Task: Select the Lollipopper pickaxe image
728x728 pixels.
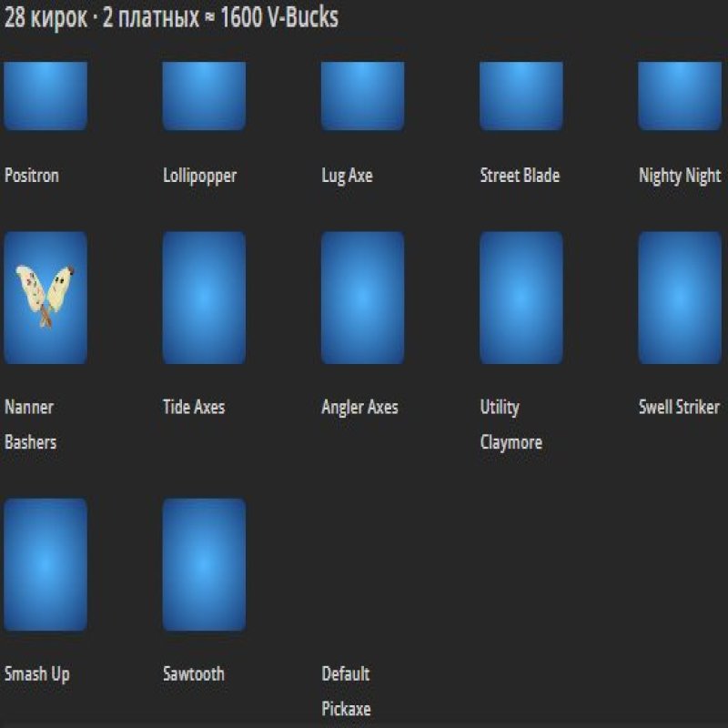Action: pos(204,96)
